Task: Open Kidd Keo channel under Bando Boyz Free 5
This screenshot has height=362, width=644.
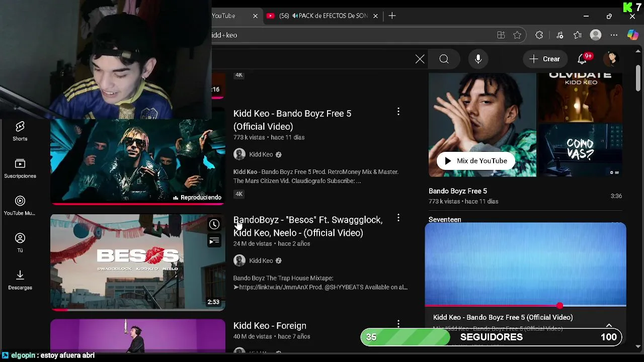Action: coord(261,154)
